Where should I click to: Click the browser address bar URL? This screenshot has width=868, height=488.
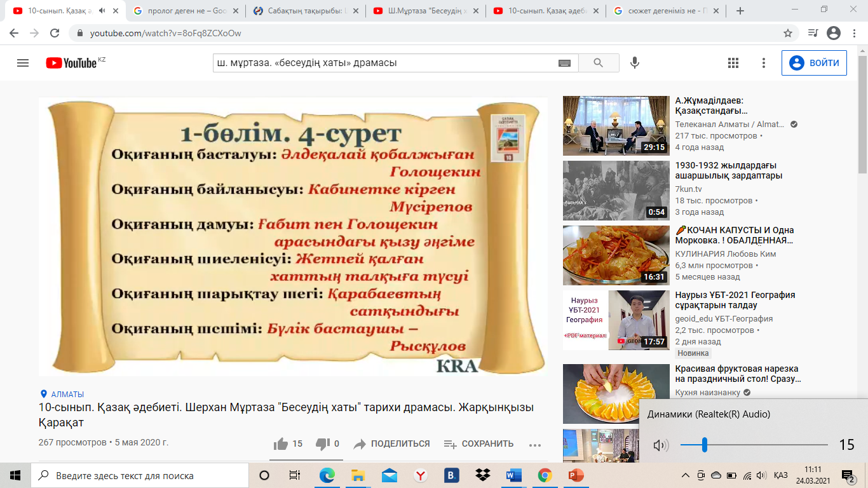tap(165, 33)
